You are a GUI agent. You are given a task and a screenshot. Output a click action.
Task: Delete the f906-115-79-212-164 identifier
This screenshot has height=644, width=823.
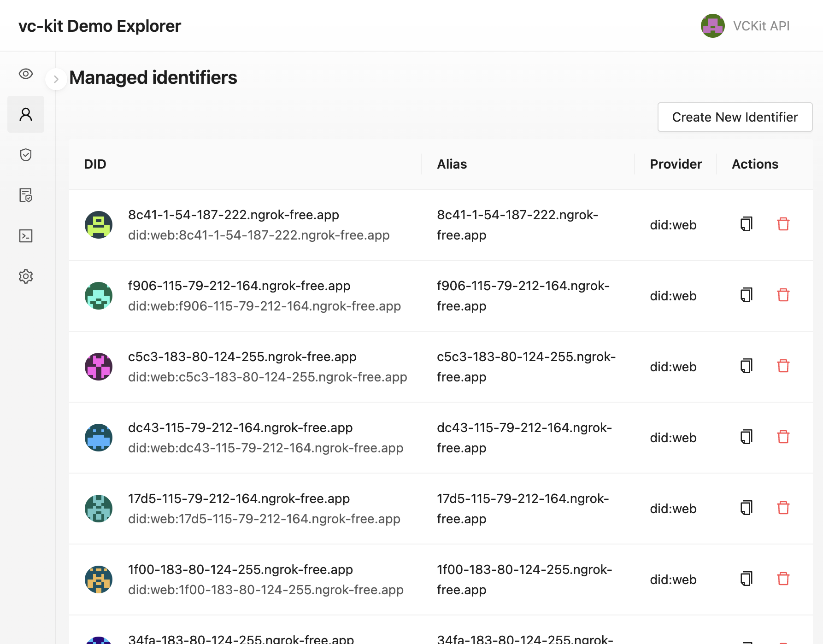coord(783,295)
